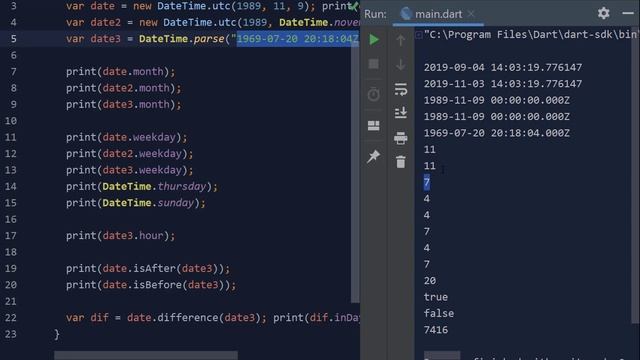This screenshot has width=640, height=360.
Task: Click the print(DateTime.thursday) code line
Action: point(142,187)
